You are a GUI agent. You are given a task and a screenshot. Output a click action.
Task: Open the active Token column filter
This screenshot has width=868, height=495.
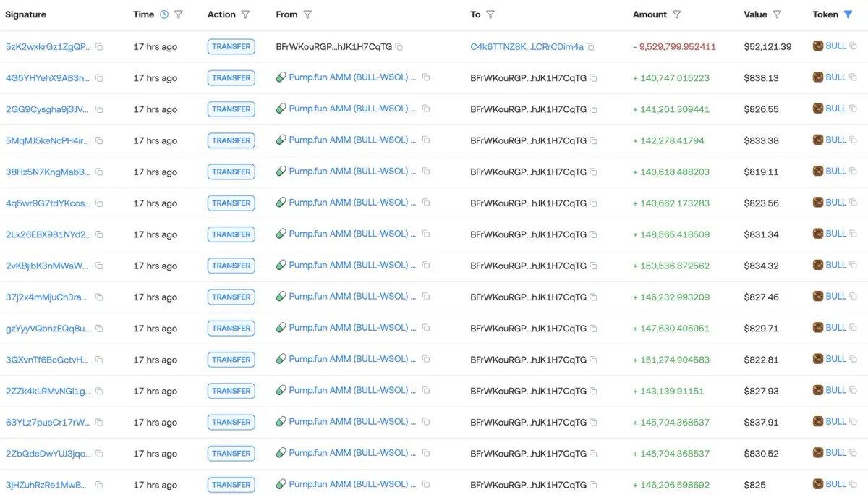[x=848, y=14]
